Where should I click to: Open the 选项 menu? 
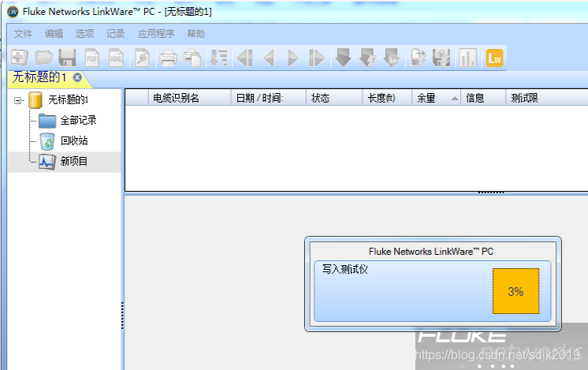tap(85, 34)
